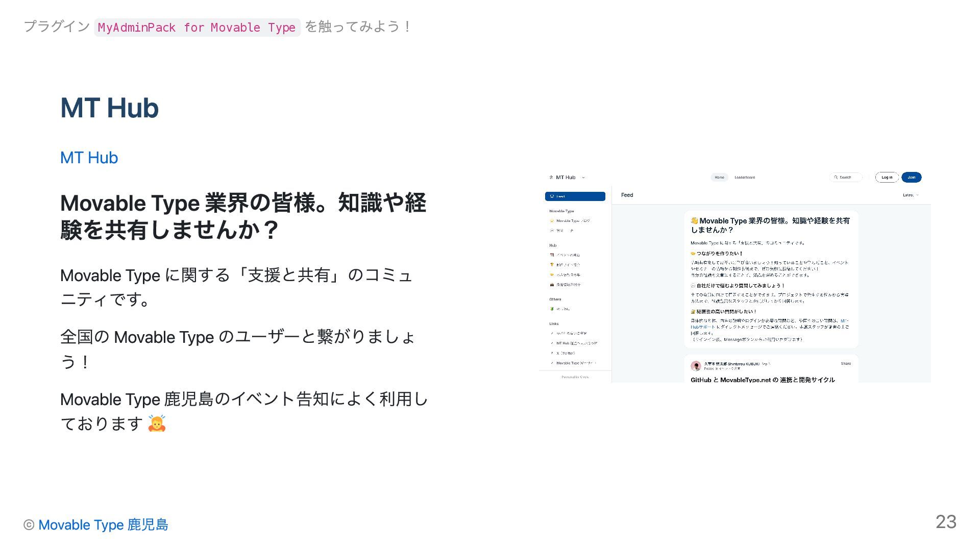Open the Latest sort dropdown
Screen dimensions: 980x551
(911, 195)
